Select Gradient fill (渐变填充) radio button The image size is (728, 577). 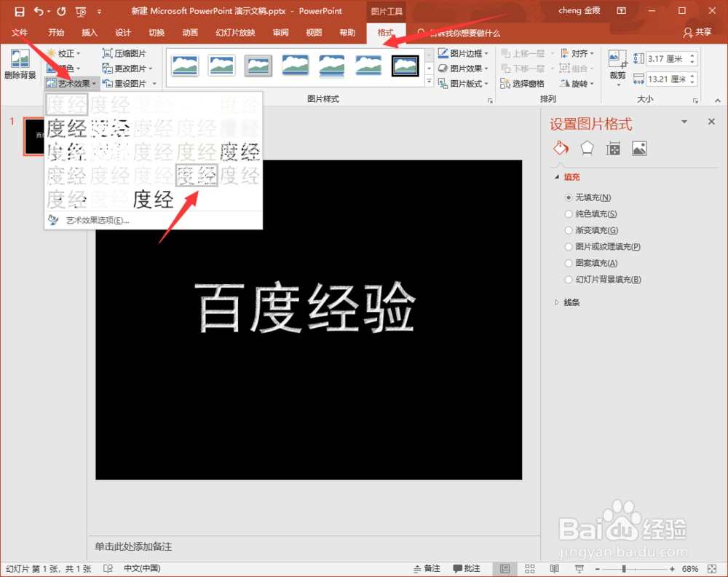click(569, 230)
